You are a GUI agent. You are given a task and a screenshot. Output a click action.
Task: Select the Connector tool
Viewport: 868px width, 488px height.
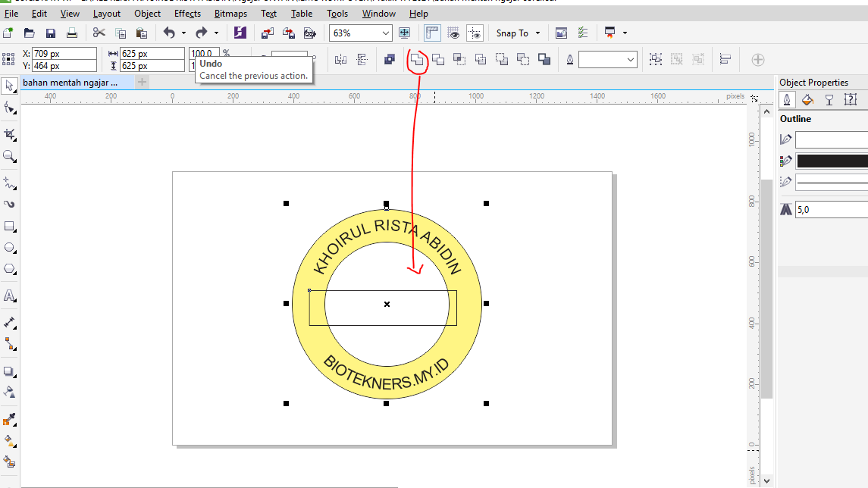point(9,344)
